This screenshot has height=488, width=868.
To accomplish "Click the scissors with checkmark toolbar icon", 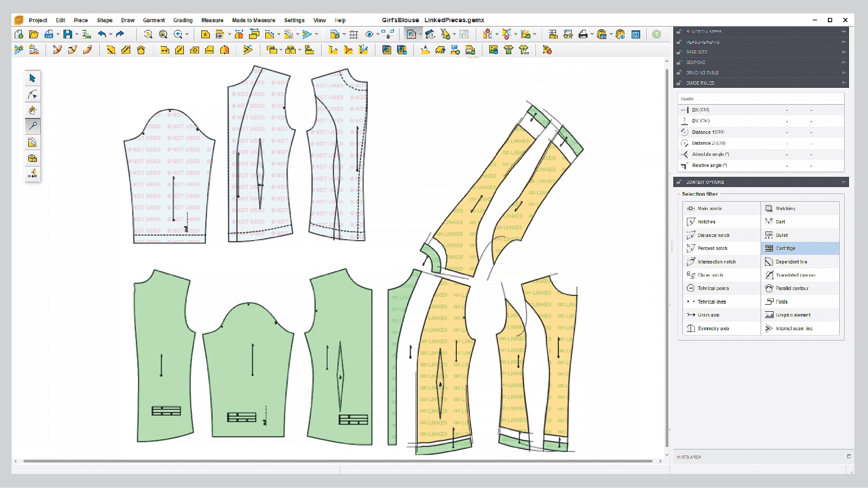I will (x=445, y=34).
